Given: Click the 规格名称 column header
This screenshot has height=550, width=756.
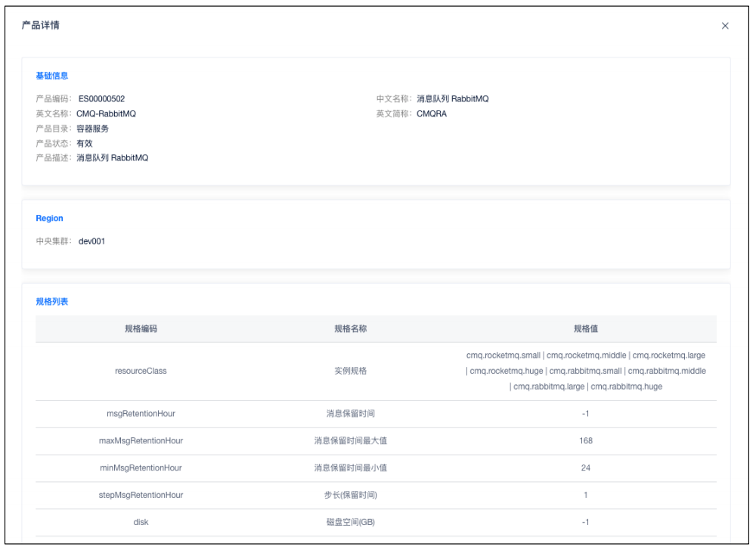Looking at the screenshot, I should [x=351, y=328].
